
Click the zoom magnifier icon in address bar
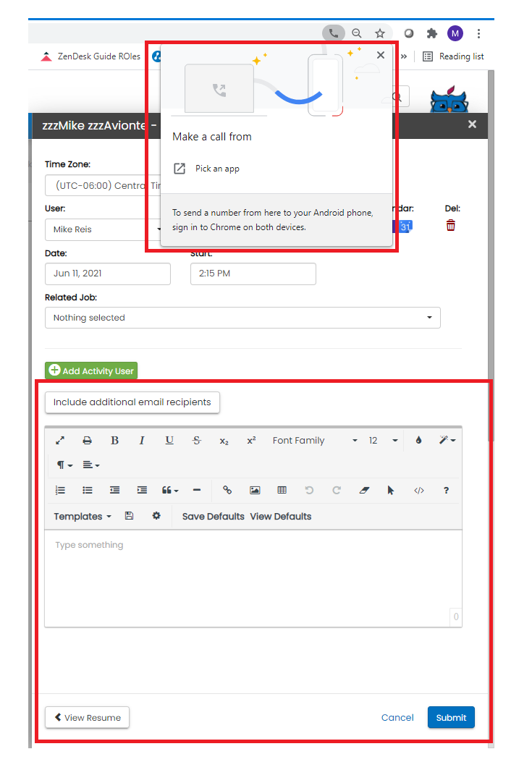tap(357, 33)
